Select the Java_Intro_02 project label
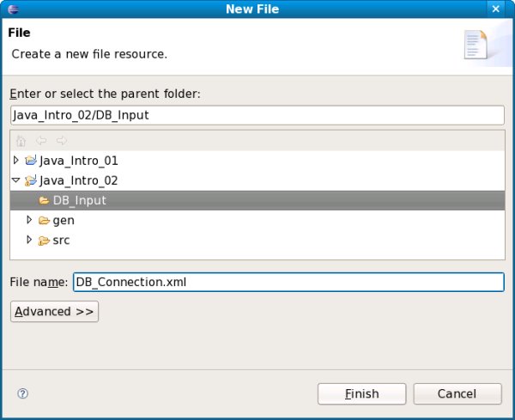515x420 pixels. 78,180
